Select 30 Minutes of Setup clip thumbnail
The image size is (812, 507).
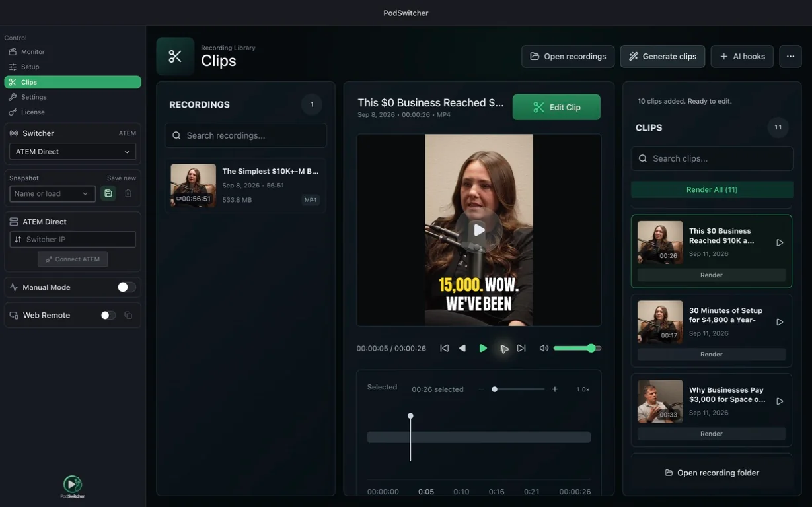coord(660,322)
